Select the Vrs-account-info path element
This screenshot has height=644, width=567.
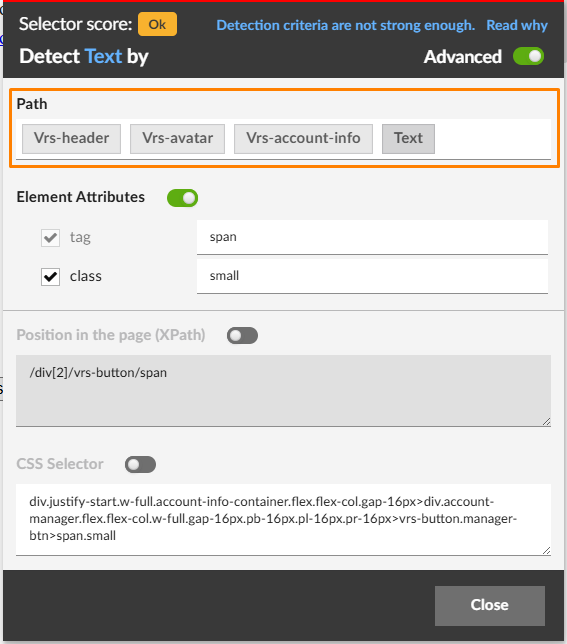(303, 139)
